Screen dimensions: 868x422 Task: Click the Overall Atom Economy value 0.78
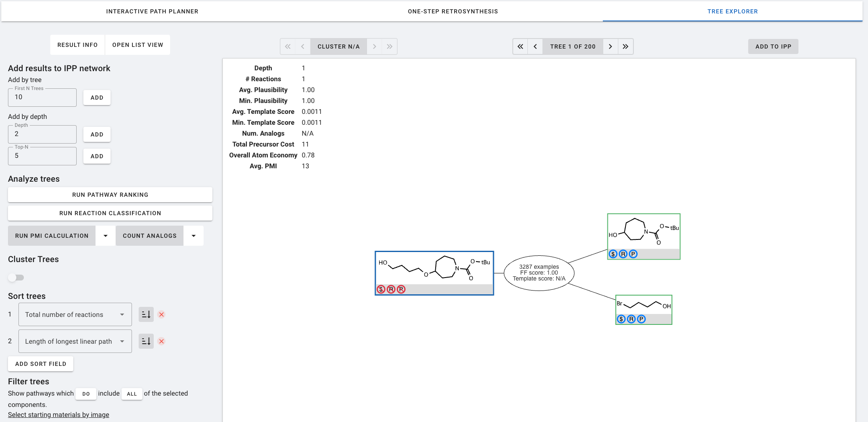tap(308, 155)
